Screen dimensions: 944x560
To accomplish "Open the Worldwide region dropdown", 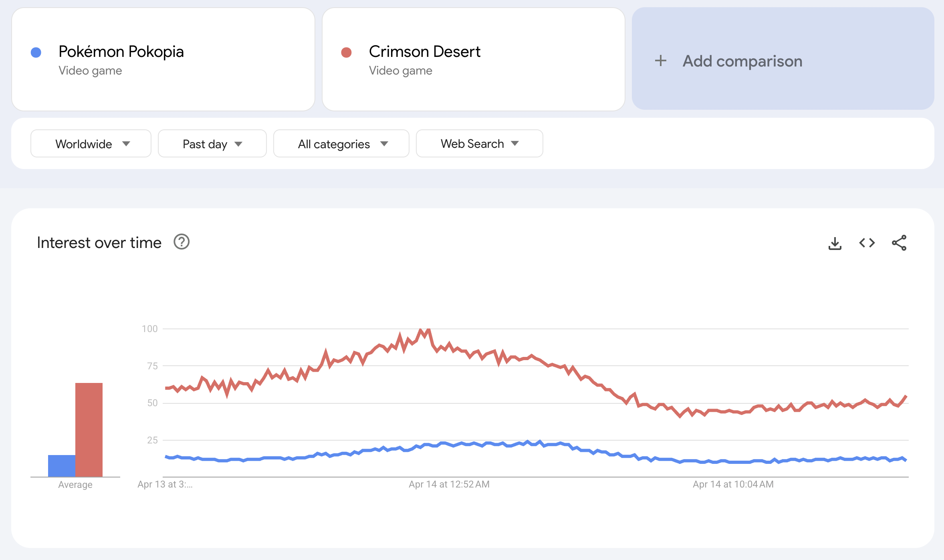I will pyautogui.click(x=91, y=144).
